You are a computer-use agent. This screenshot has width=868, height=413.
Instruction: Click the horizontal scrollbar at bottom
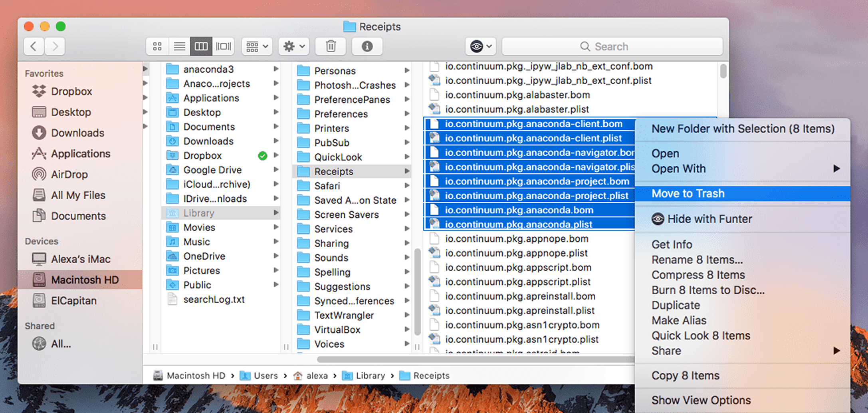(475, 359)
